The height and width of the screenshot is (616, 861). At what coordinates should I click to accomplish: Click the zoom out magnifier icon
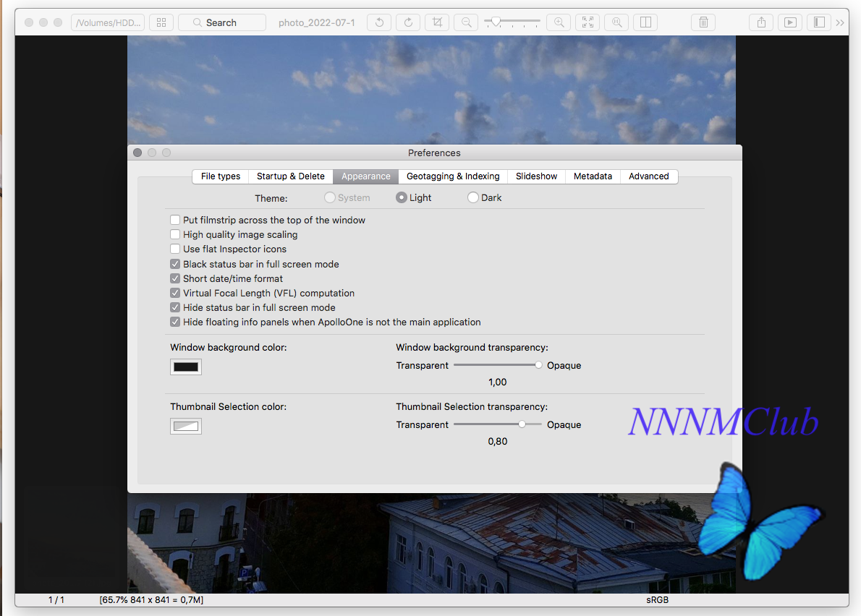tap(466, 22)
